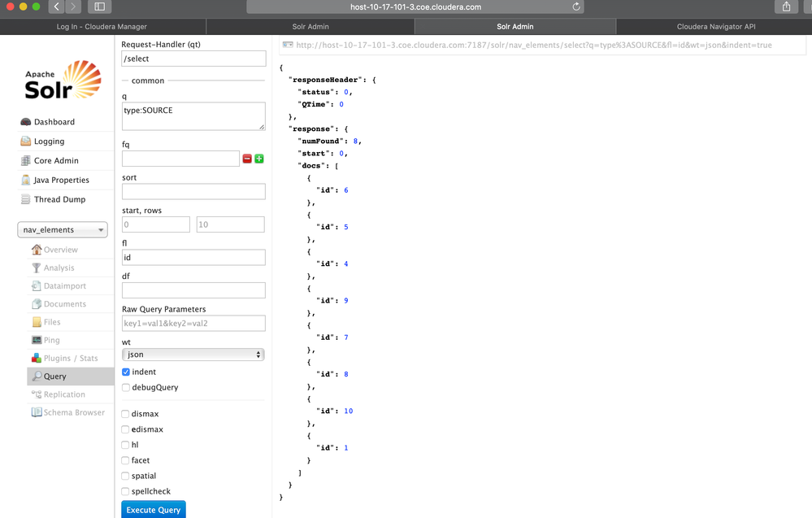Open the Plugins / Stats link

[x=71, y=358]
